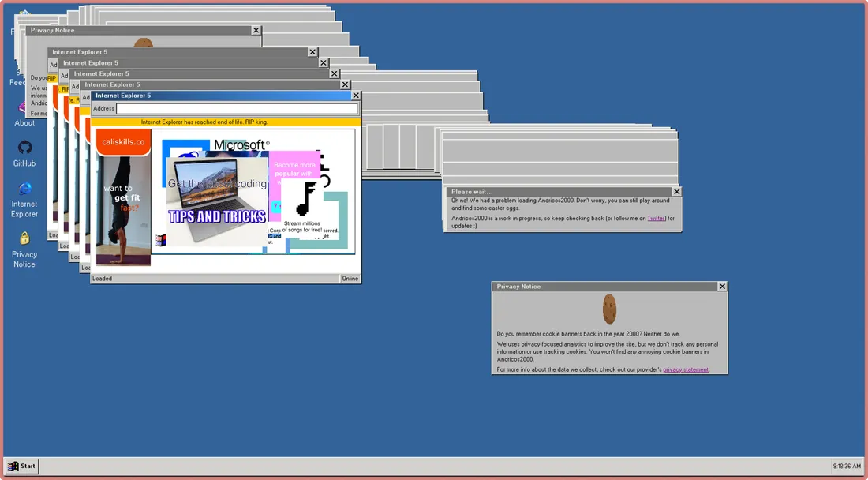The image size is (868, 480).
Task: Open the About desktop icon
Action: point(24,114)
